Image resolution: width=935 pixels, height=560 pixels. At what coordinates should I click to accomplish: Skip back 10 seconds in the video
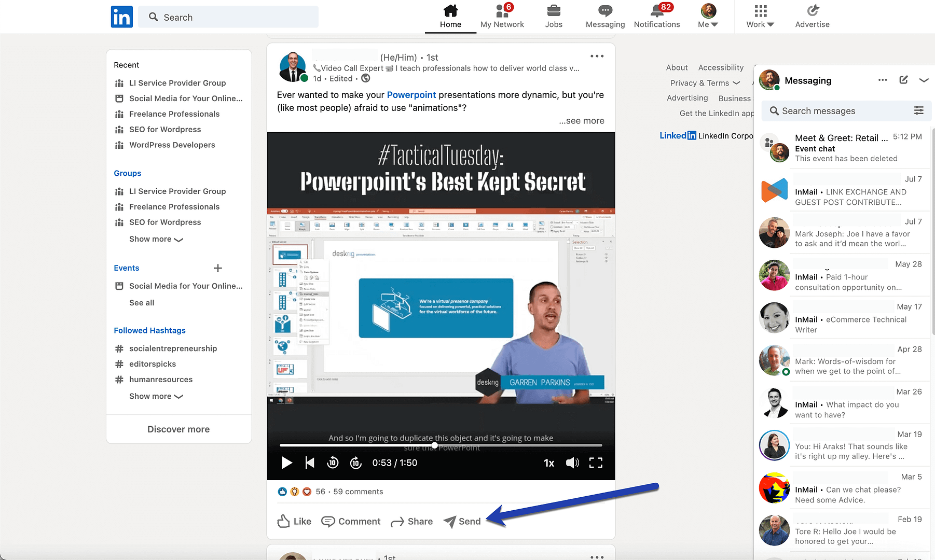[333, 463]
